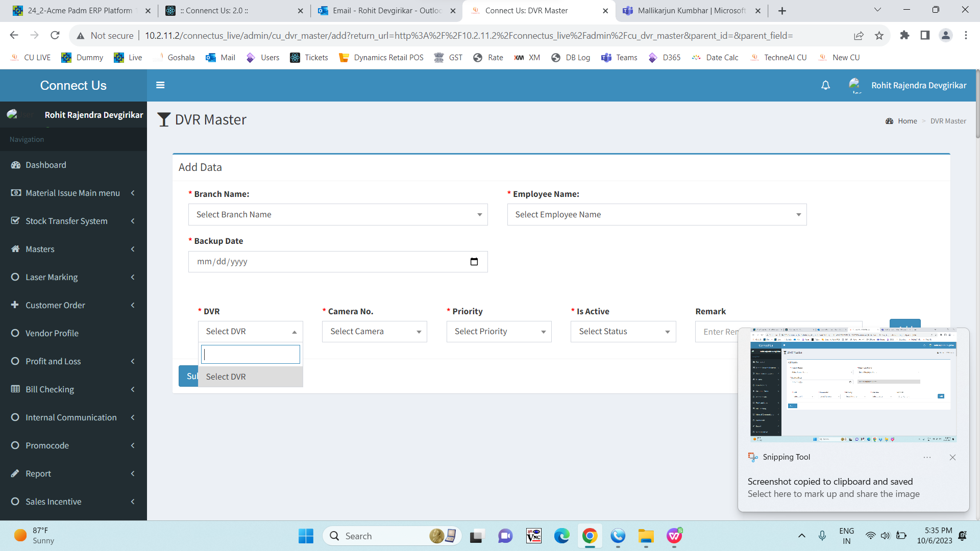This screenshot has width=980, height=551.
Task: Click the share page icon in address bar
Action: (859, 35)
